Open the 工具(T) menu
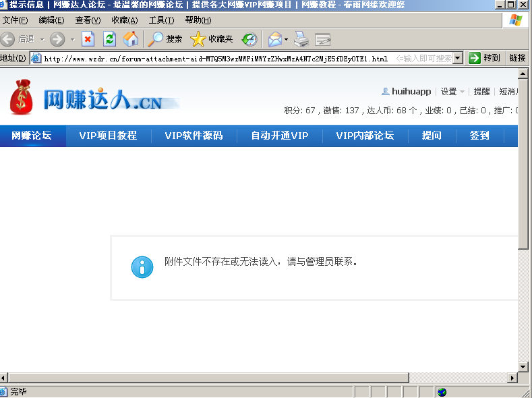Screen dimensions: 532x398 pyautogui.click(x=160, y=20)
